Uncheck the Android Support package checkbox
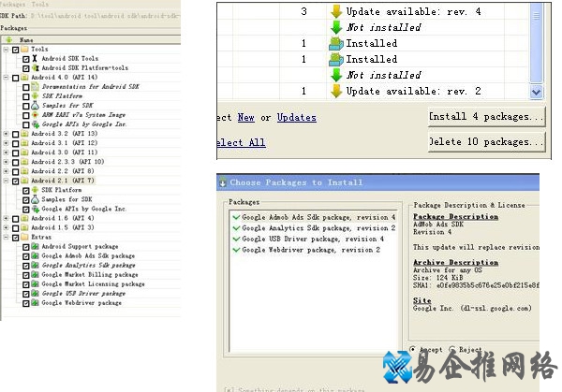This screenshot has height=392, width=562. (x=26, y=247)
